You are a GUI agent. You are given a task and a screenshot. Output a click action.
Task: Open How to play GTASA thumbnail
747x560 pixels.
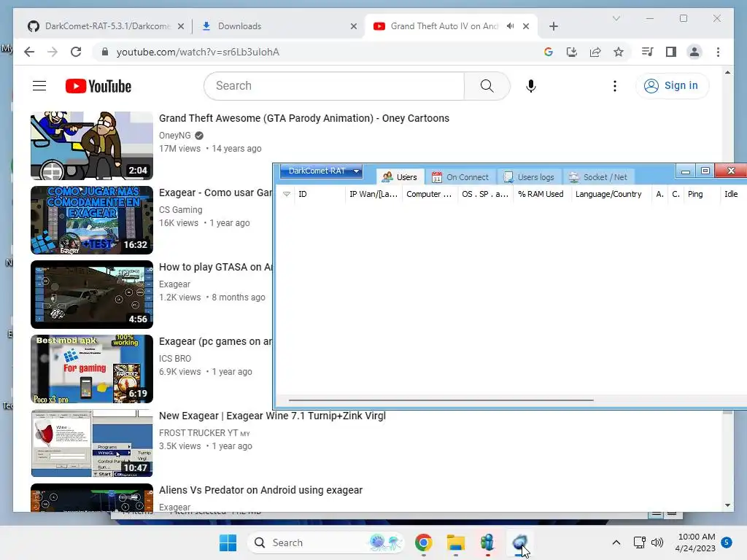coord(92,295)
